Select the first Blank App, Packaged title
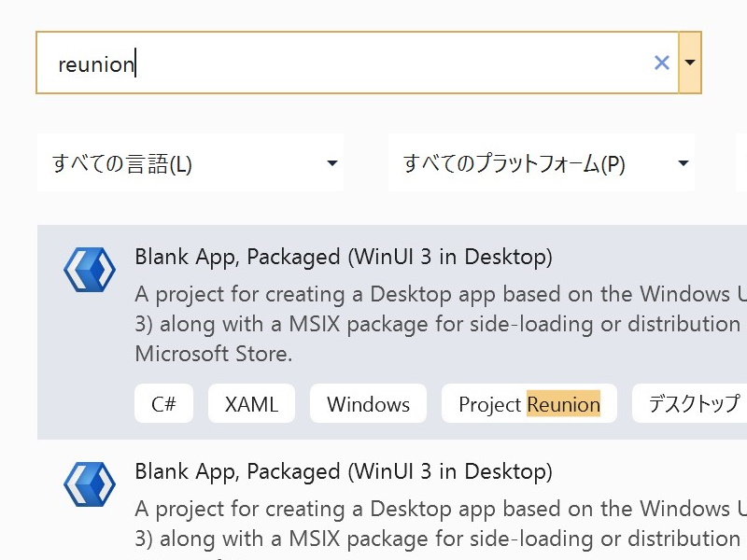This screenshot has height=560, width=747. point(344,258)
